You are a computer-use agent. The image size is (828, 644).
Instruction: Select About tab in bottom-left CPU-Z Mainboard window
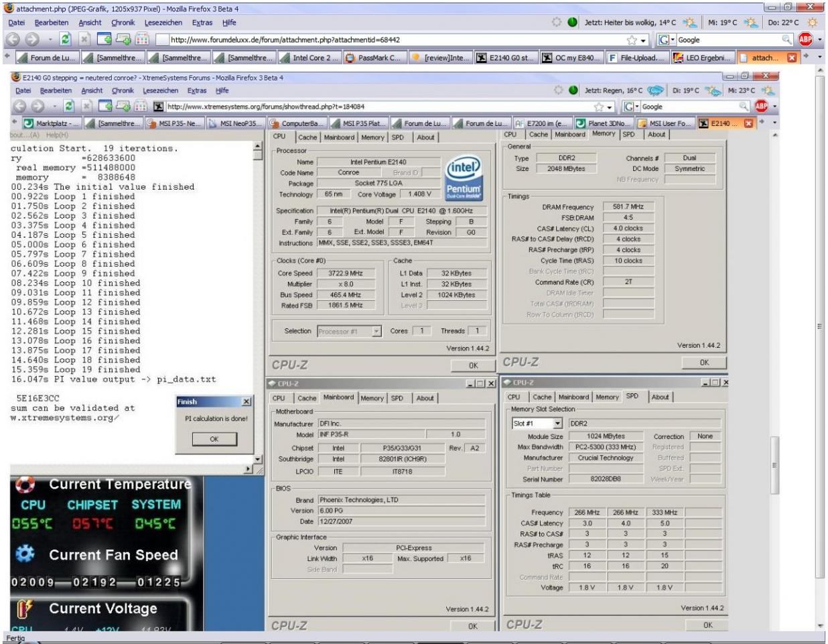[425, 398]
